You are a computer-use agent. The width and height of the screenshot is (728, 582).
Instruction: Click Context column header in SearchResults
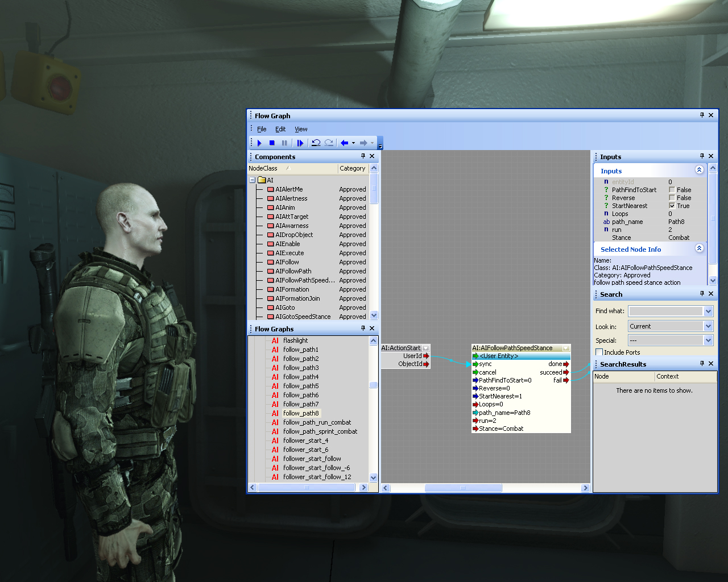pos(686,376)
